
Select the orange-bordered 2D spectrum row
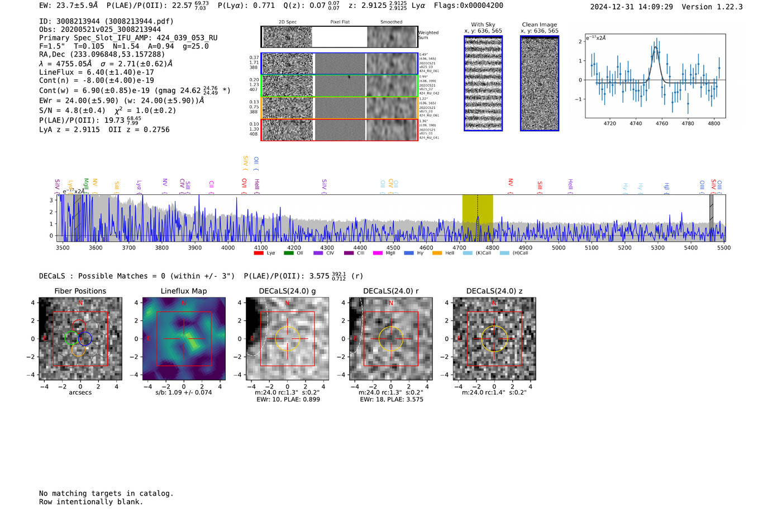click(x=340, y=108)
